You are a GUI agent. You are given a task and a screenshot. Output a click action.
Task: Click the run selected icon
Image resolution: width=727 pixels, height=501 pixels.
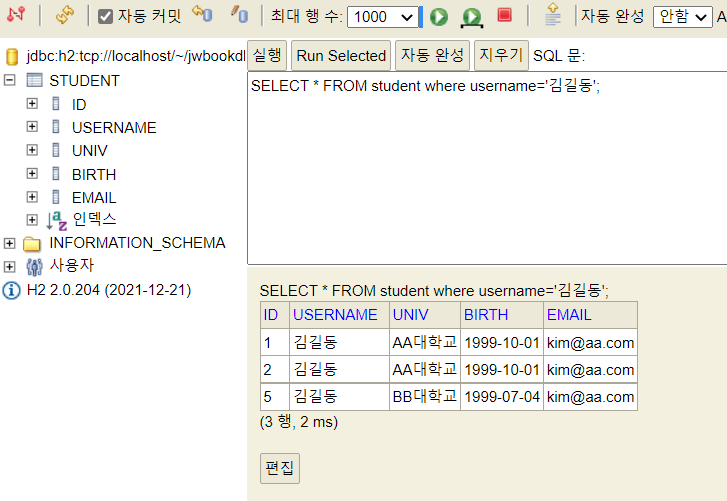pos(472,18)
